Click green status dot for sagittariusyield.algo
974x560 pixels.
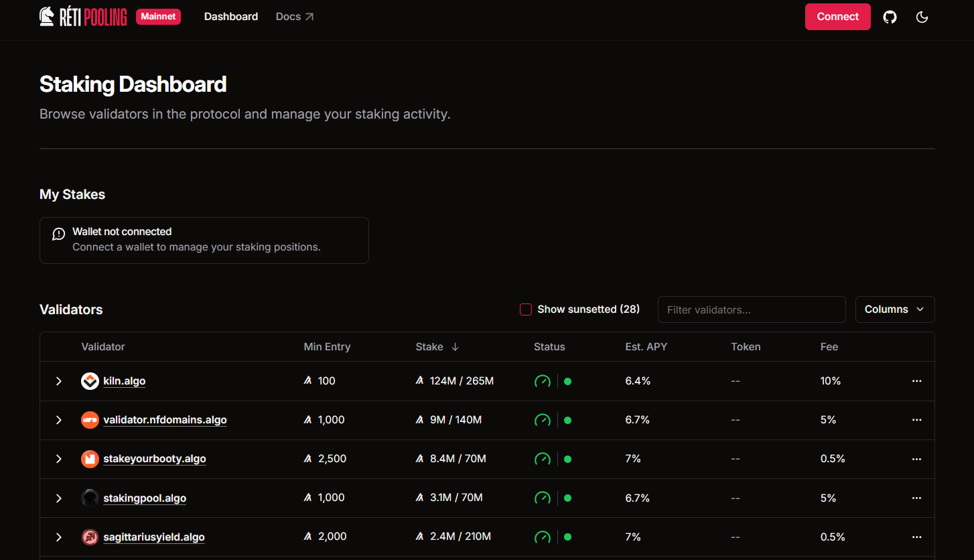pos(567,537)
